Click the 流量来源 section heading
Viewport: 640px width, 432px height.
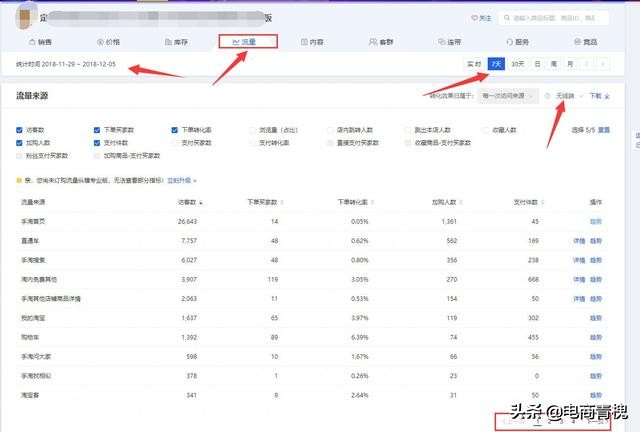32,96
